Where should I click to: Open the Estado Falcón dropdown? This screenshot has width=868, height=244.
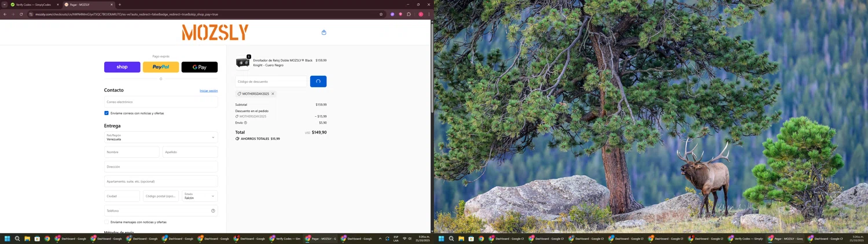click(200, 196)
